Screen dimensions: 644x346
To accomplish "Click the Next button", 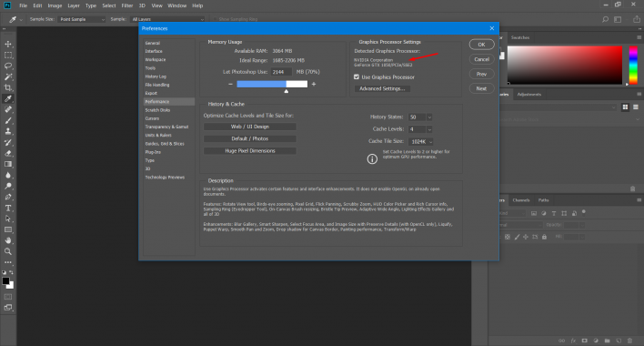I will tap(481, 88).
